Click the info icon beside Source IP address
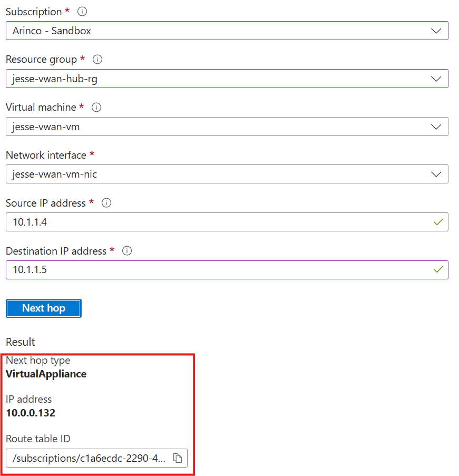 click(x=106, y=203)
